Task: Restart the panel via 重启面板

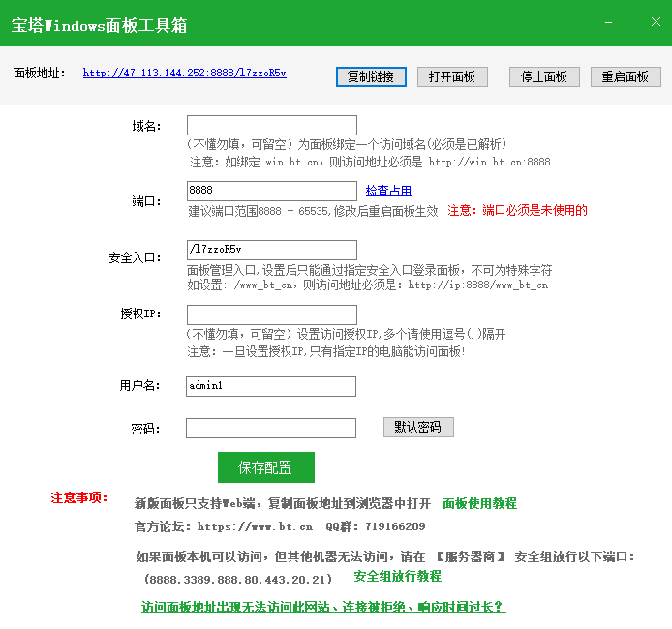Action: [x=626, y=77]
